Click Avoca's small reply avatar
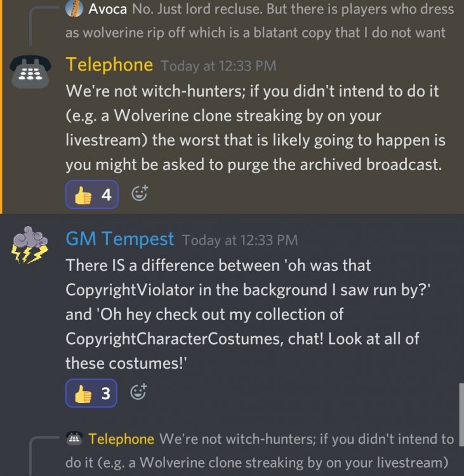Image resolution: width=464 pixels, height=476 pixels. (74, 8)
